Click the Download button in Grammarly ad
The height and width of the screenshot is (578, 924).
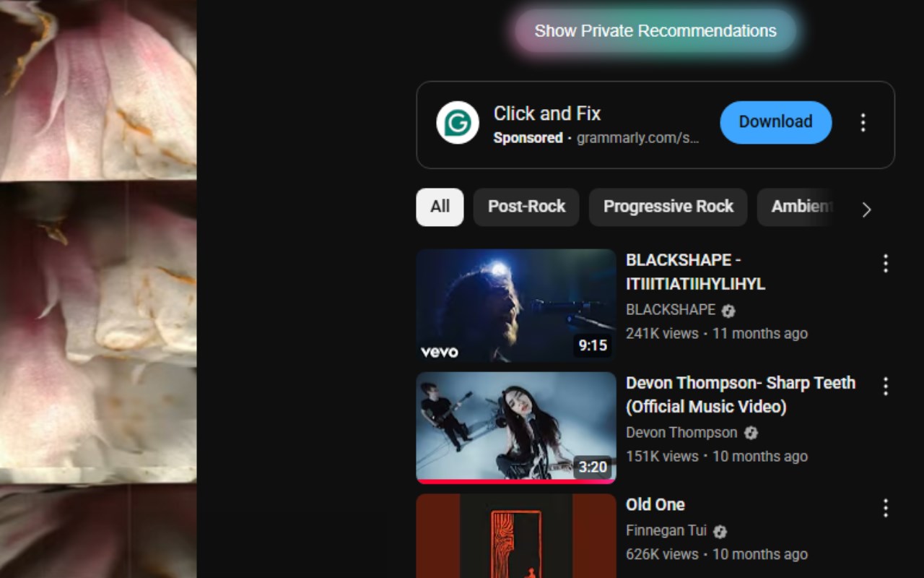tap(776, 122)
